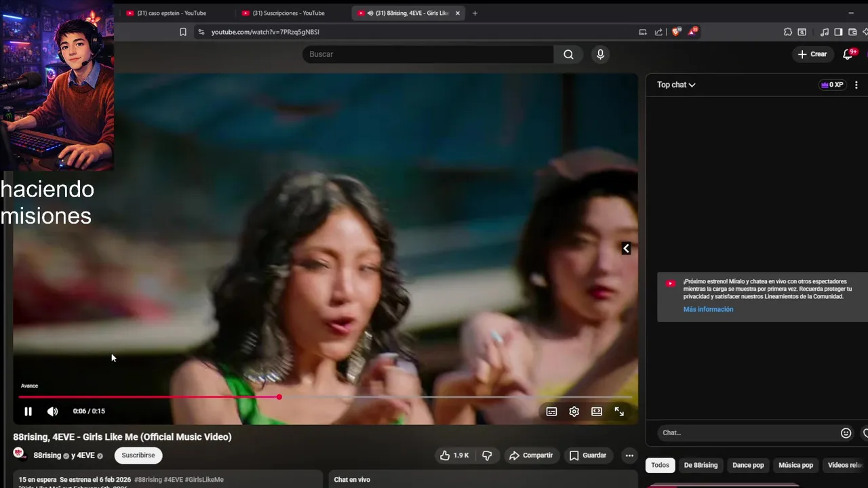Open the Brave wallet icon
This screenshot has width=868, height=488.
852,32
